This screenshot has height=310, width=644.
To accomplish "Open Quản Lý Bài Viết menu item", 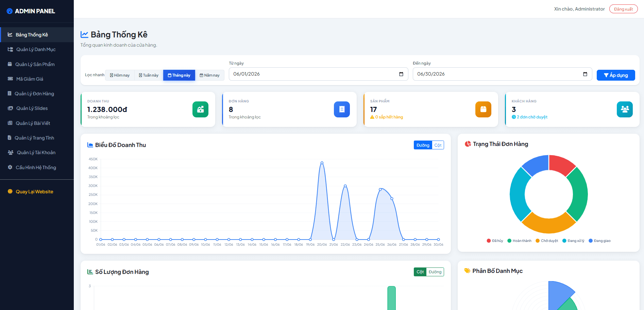I will (37, 123).
